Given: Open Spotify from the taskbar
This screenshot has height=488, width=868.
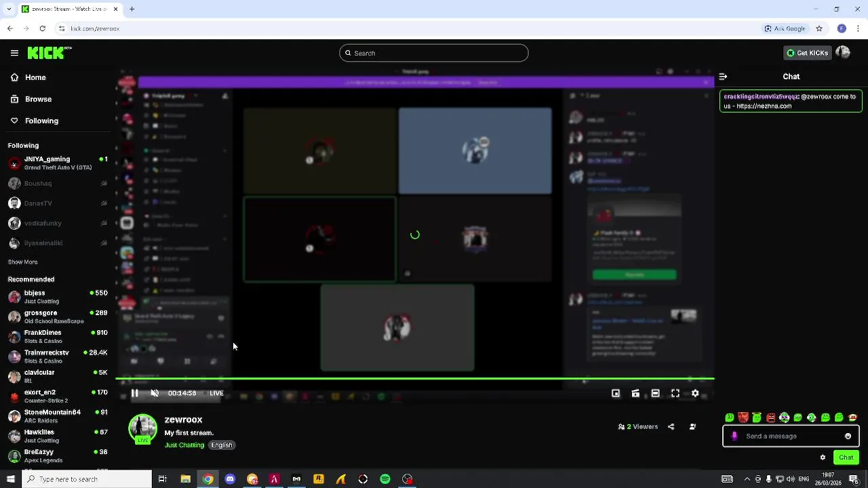Looking at the screenshot, I should point(385,479).
